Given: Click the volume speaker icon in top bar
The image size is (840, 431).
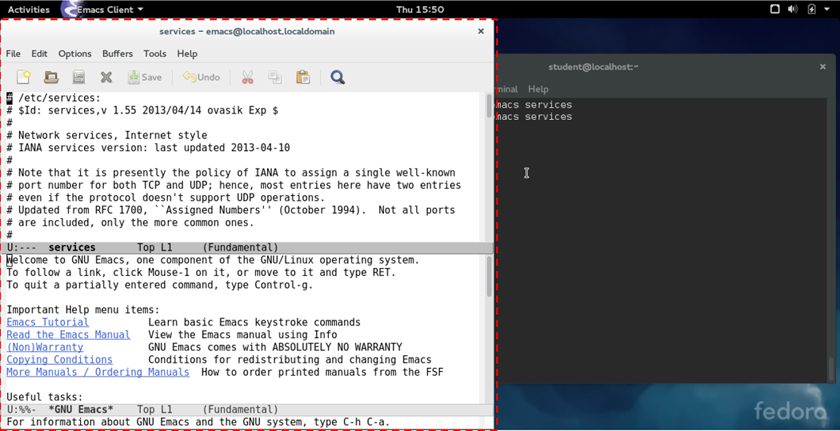Looking at the screenshot, I should (x=792, y=9).
